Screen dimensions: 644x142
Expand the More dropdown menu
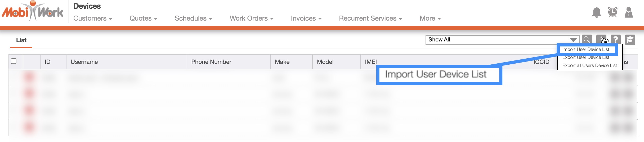(430, 18)
